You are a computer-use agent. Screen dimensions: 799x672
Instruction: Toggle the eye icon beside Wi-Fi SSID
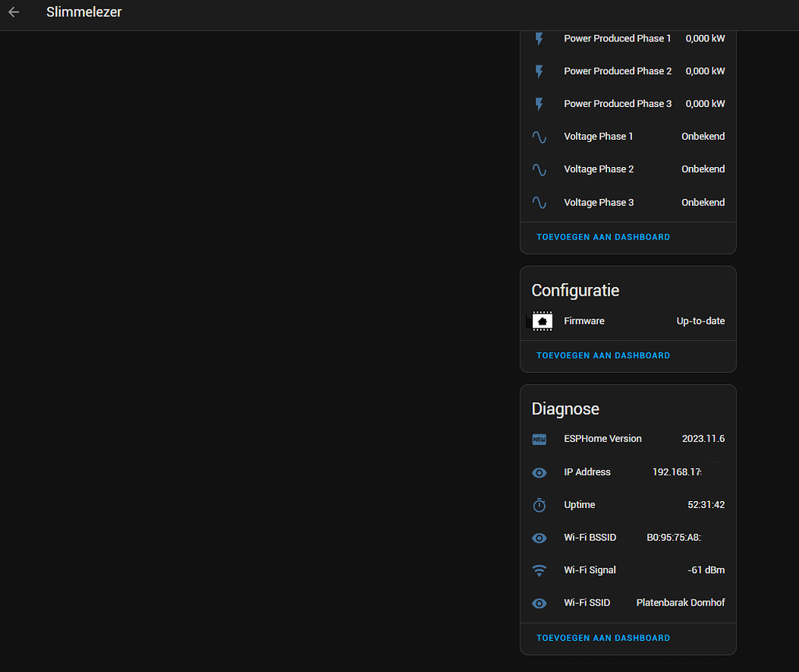click(x=539, y=603)
